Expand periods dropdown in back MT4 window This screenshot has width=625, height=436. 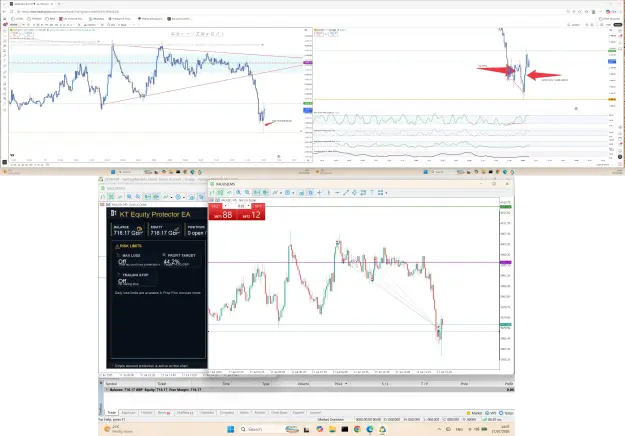(x=184, y=197)
